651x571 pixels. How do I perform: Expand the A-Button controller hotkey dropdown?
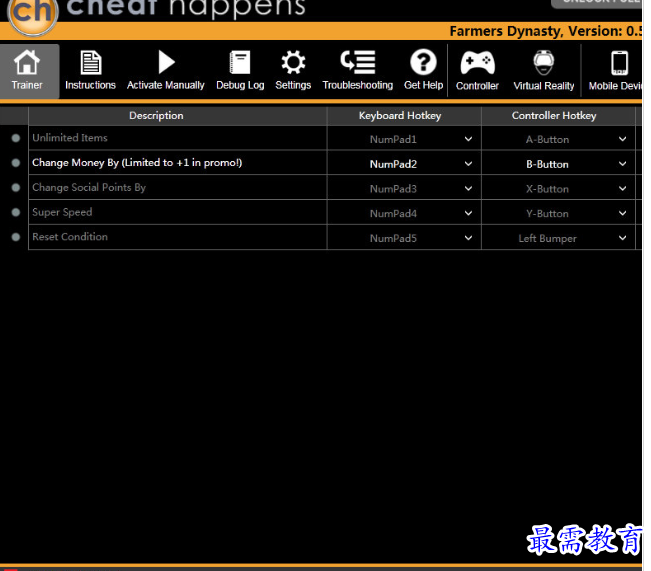(623, 139)
